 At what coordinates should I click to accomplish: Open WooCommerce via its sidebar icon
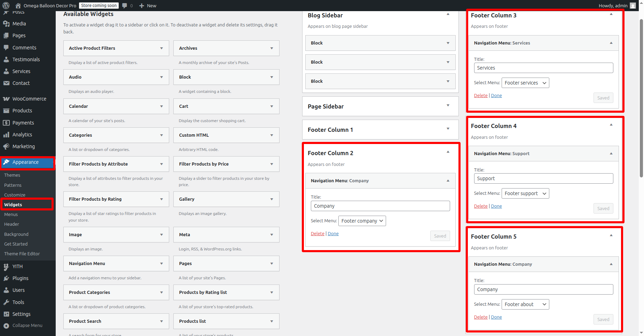(6, 99)
